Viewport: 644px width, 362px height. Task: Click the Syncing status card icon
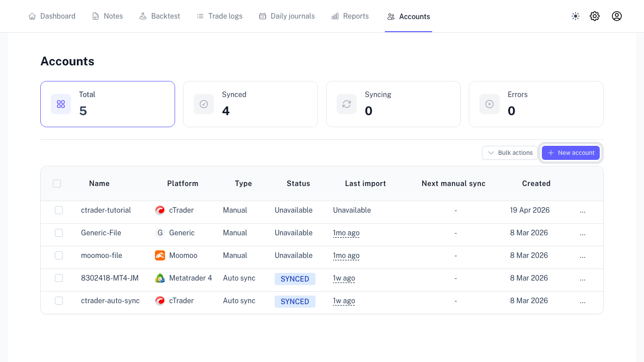pyautogui.click(x=347, y=104)
